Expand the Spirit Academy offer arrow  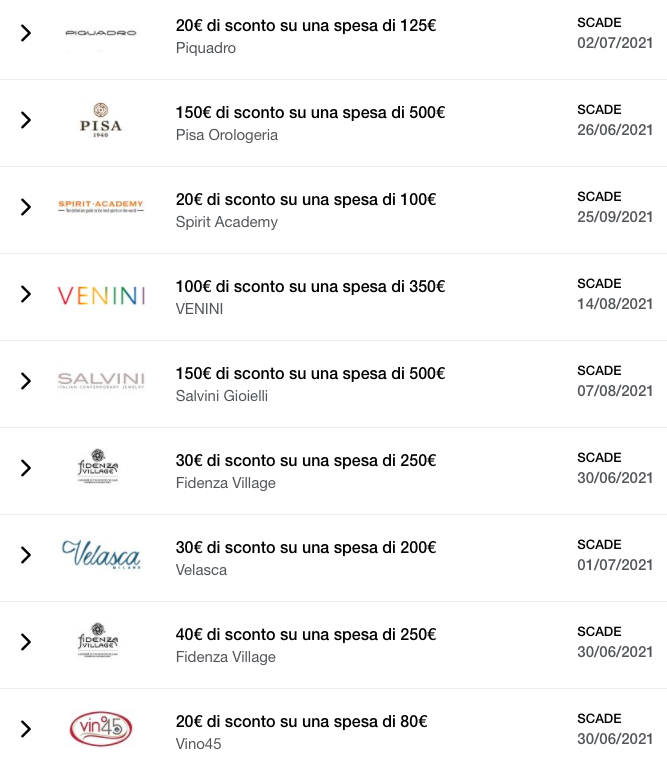coord(26,207)
